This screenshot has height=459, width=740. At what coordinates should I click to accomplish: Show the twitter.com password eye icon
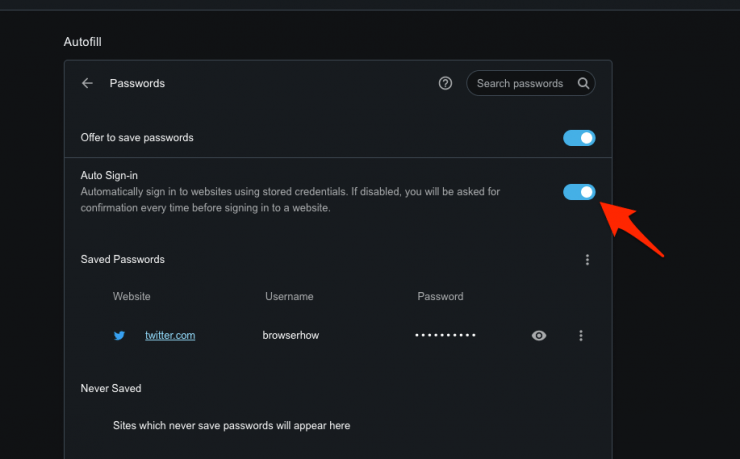538,335
